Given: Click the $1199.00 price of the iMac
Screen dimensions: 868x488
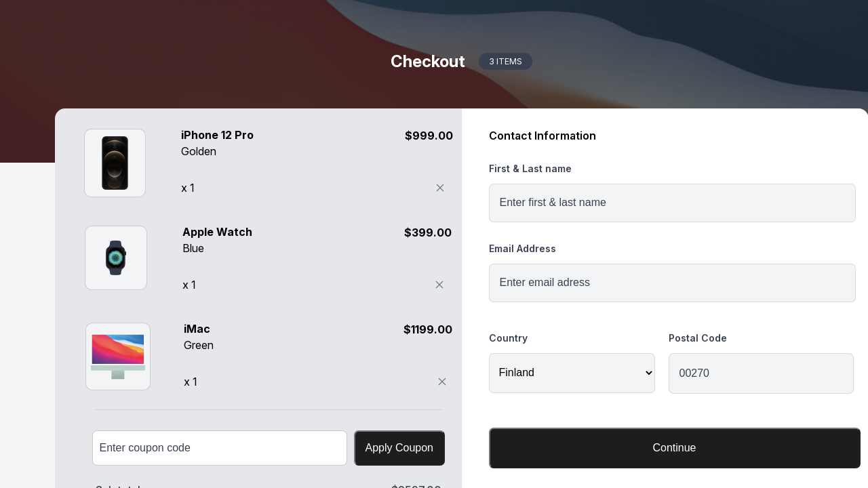Looking at the screenshot, I should coord(427,329).
